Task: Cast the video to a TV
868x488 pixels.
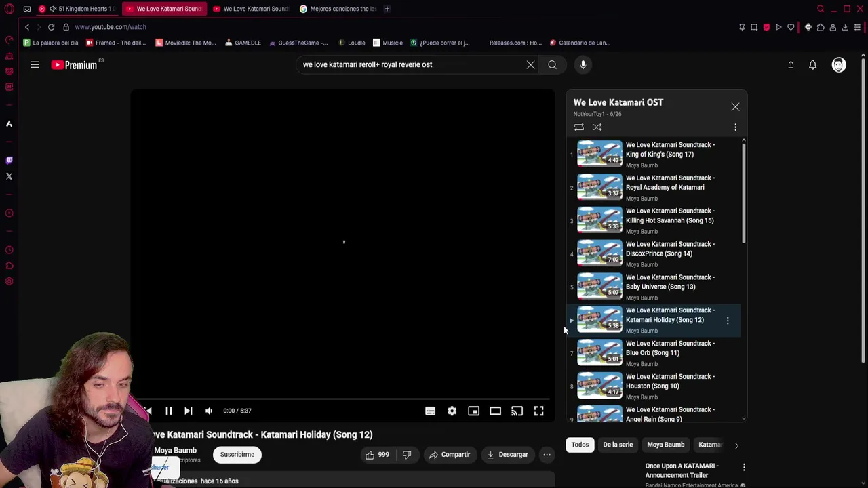Action: click(517, 411)
